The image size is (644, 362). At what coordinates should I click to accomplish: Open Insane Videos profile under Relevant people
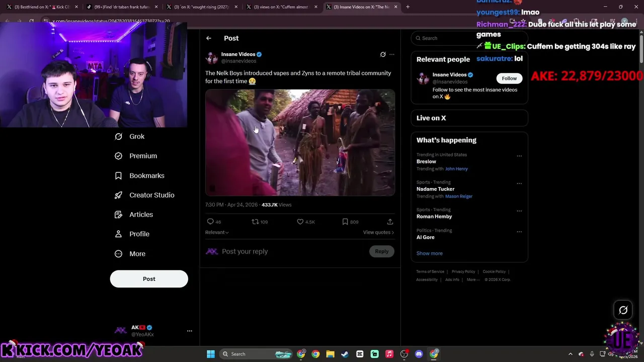(449, 75)
